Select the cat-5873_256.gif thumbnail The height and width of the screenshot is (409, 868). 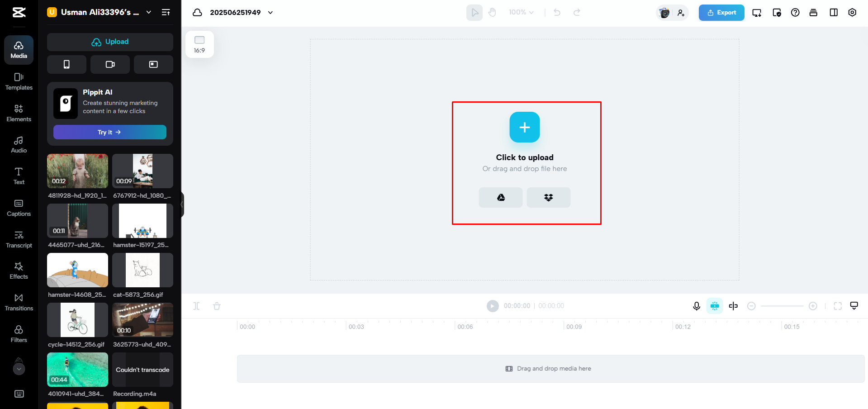click(142, 270)
